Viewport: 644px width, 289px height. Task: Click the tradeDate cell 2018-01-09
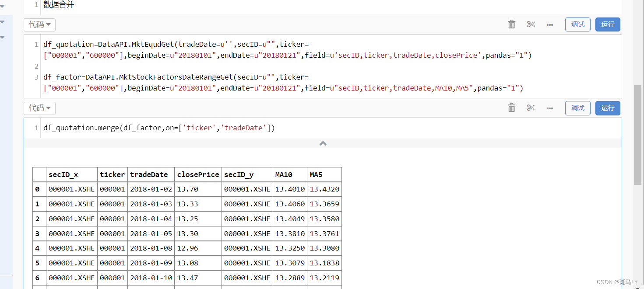coord(151,263)
